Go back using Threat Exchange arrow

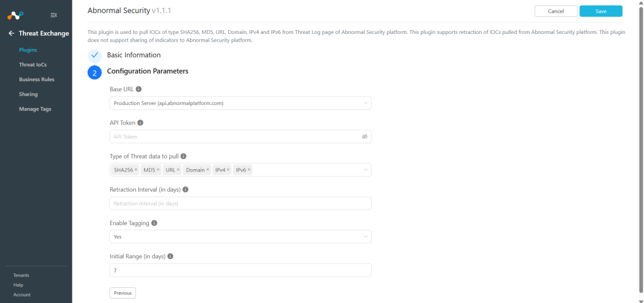pyautogui.click(x=11, y=33)
